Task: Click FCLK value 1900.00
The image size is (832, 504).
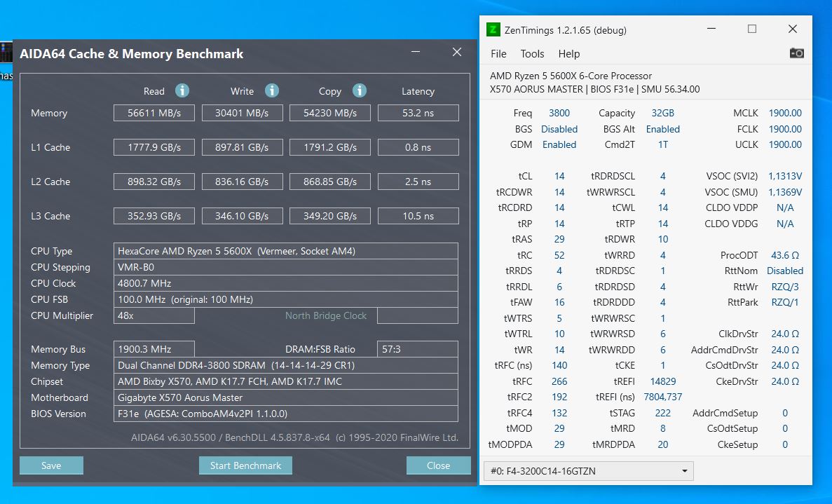Action: 785,129
